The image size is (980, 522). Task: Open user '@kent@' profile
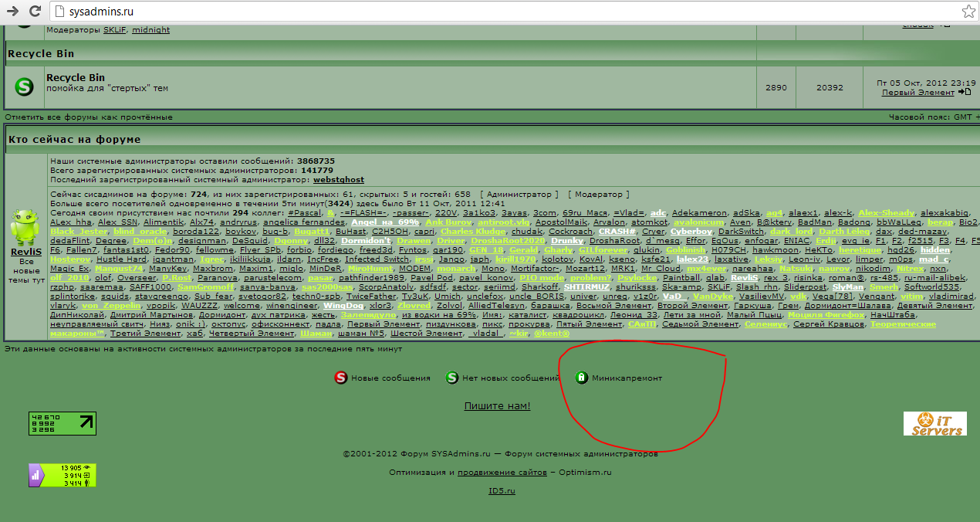pyautogui.click(x=551, y=333)
